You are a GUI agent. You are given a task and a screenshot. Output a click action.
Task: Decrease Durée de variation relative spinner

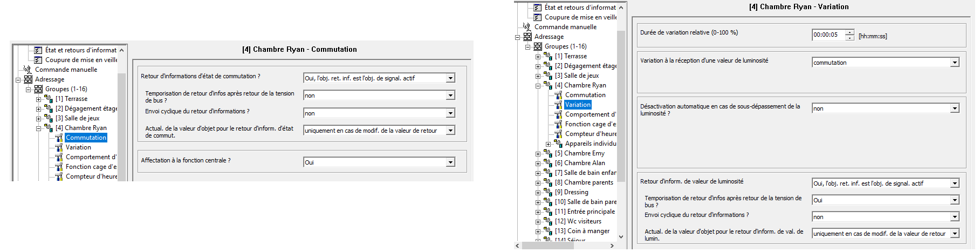[850, 38]
